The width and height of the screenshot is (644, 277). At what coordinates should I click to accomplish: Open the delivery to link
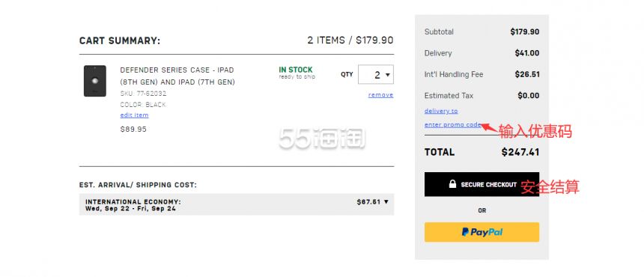[x=441, y=111]
